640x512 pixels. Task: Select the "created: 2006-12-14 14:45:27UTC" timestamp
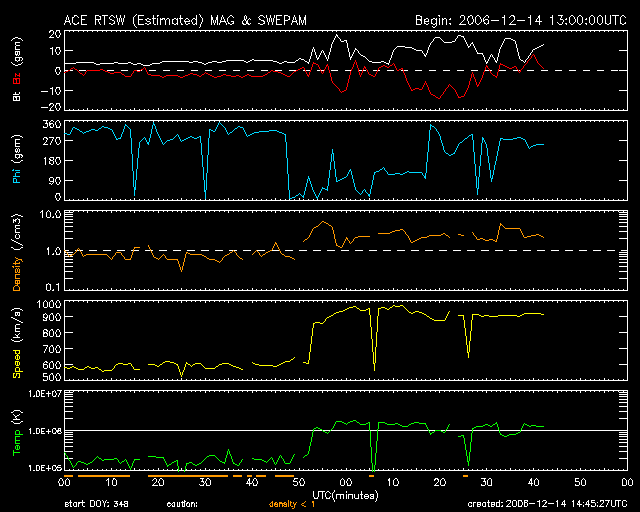(547, 504)
